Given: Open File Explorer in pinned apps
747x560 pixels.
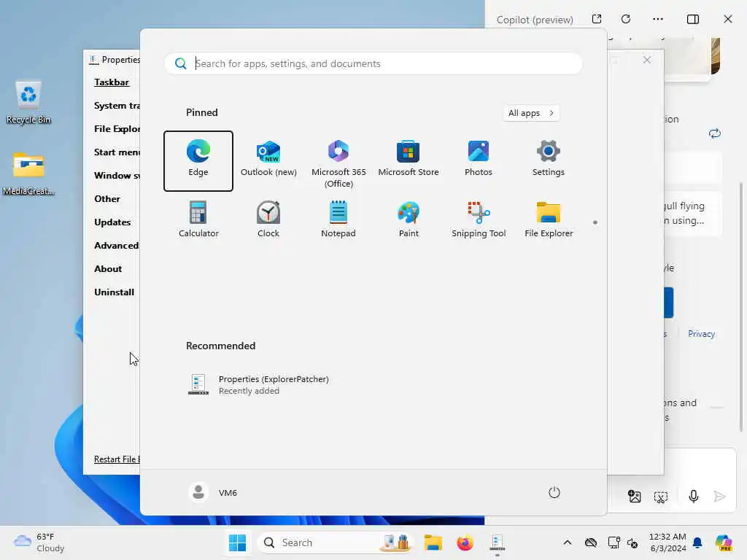Looking at the screenshot, I should pyautogui.click(x=549, y=219).
